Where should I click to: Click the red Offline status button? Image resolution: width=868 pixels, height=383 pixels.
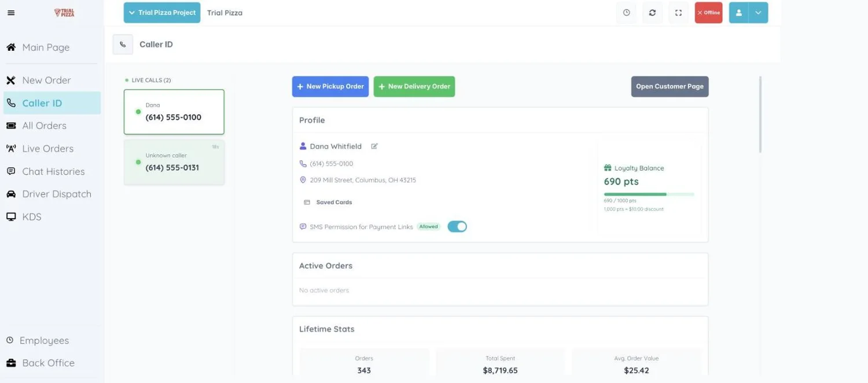point(708,13)
